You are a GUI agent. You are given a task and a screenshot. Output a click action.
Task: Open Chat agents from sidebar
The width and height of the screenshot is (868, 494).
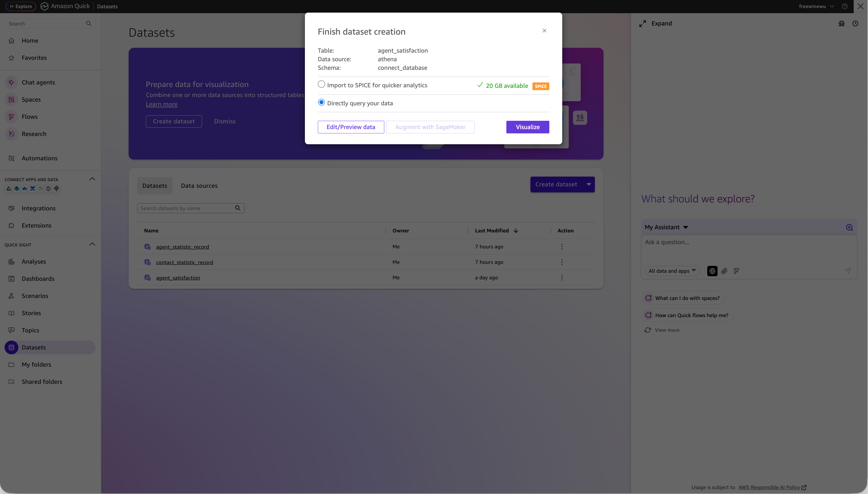tap(38, 82)
